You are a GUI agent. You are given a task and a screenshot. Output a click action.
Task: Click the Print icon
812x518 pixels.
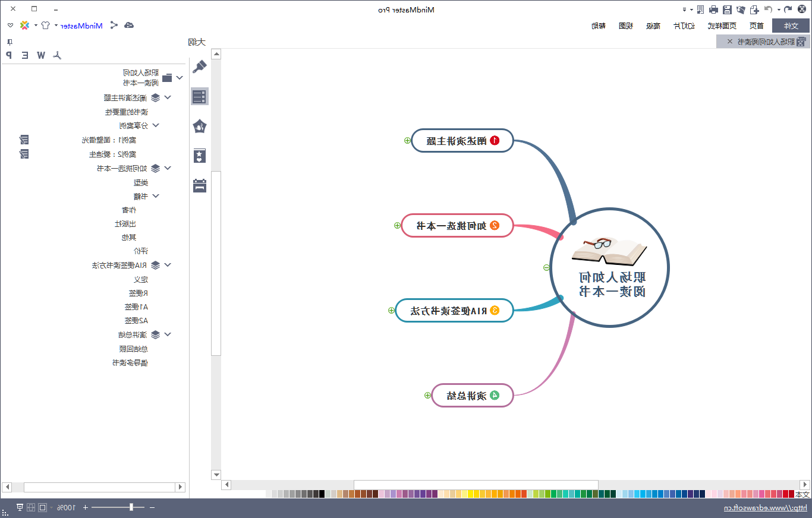pyautogui.click(x=713, y=10)
